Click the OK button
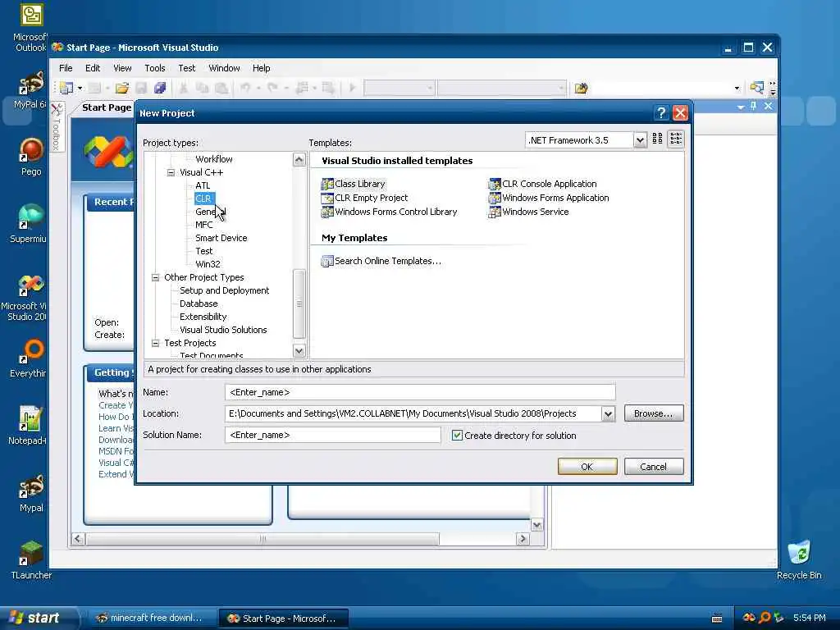The height and width of the screenshot is (630, 840). click(x=587, y=467)
